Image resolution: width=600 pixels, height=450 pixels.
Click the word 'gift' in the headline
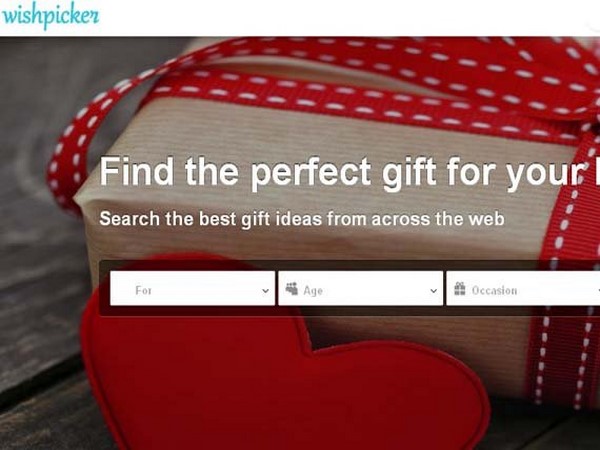coord(409,173)
